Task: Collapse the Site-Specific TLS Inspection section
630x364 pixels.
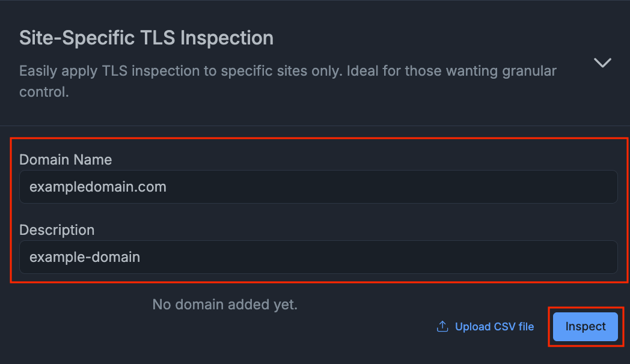Action: coord(602,62)
